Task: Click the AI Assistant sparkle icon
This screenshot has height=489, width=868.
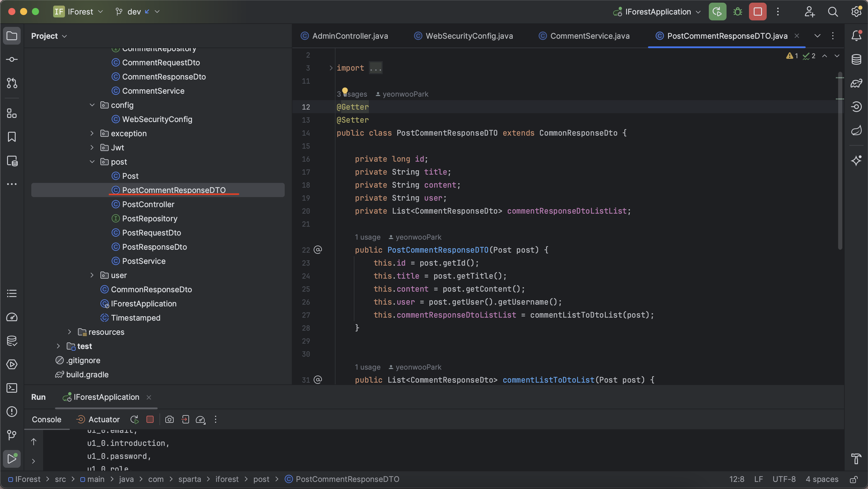Action: [x=856, y=160]
